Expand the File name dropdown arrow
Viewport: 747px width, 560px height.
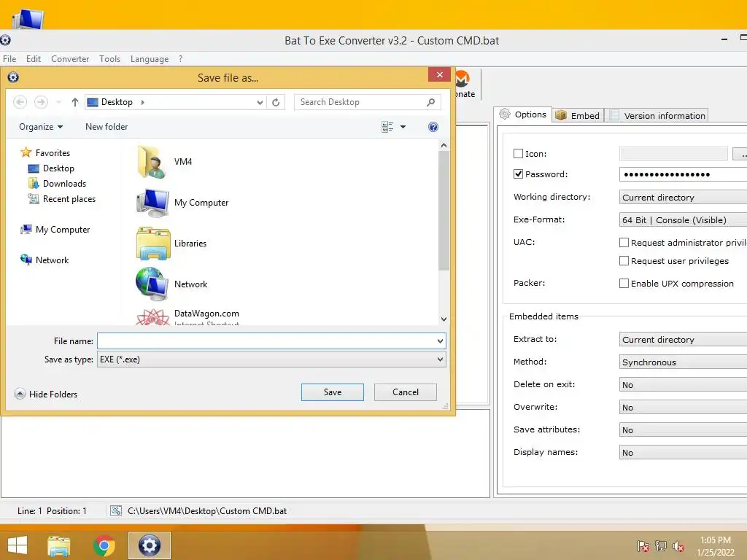(440, 341)
